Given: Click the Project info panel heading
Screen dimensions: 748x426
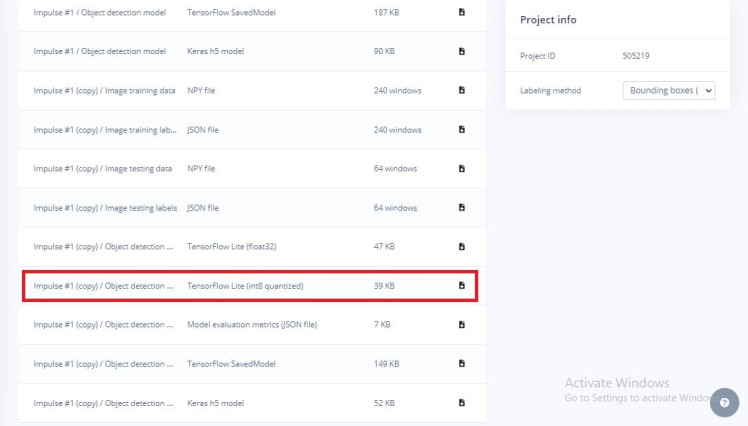Looking at the screenshot, I should click(548, 20).
